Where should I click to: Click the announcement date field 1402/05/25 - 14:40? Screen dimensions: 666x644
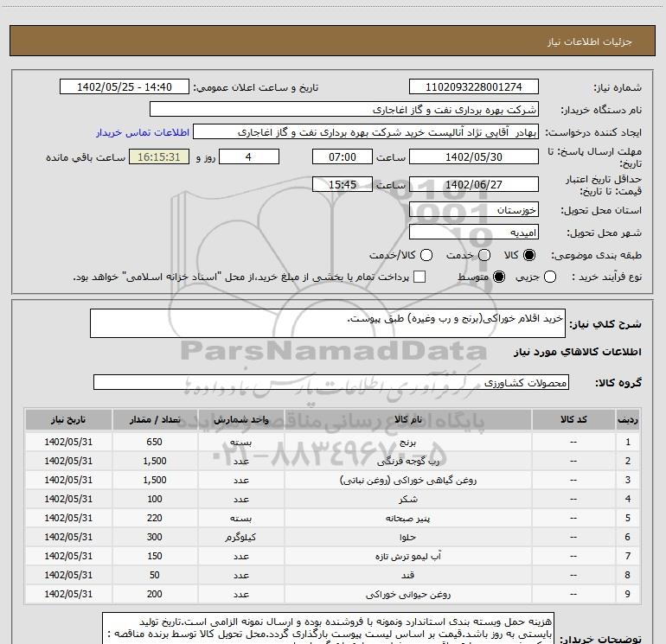pyautogui.click(x=125, y=87)
